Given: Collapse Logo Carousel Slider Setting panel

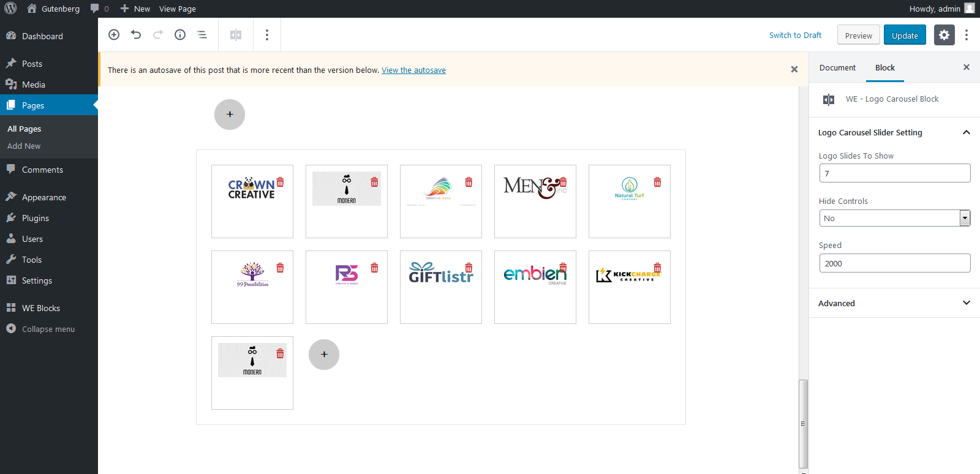Looking at the screenshot, I should 894,132.
